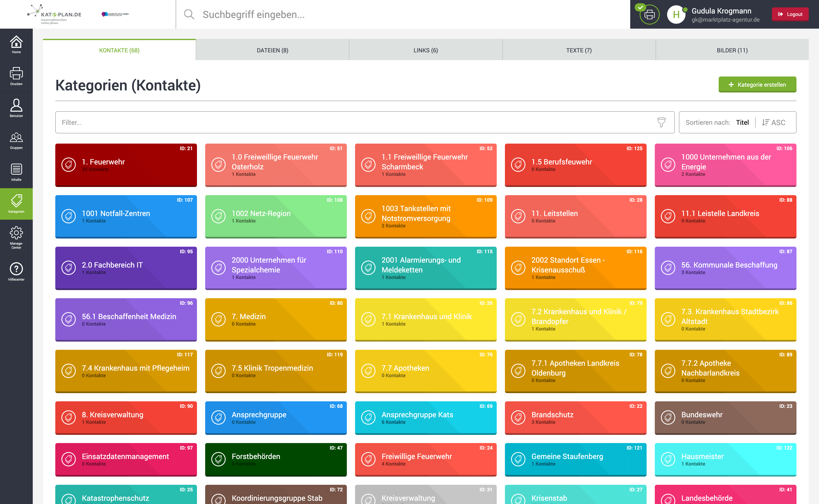
Task: Open the 1. Feuerwehr category card
Action: point(126,165)
